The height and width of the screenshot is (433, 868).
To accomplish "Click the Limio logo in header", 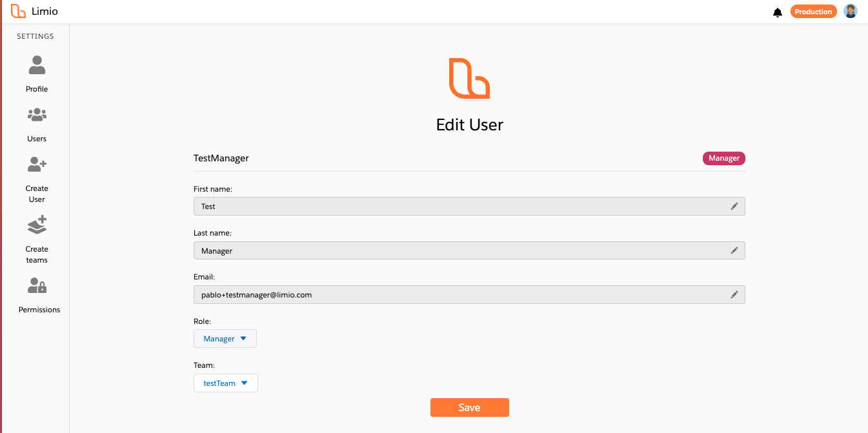I will (18, 11).
